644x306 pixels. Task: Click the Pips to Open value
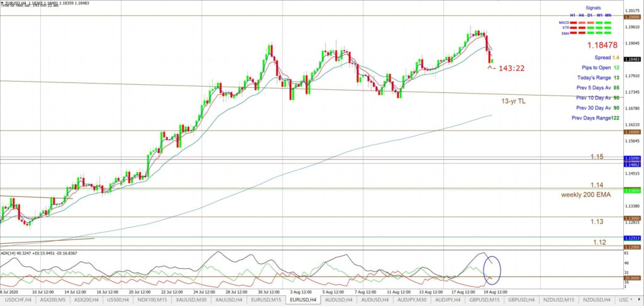click(616, 68)
